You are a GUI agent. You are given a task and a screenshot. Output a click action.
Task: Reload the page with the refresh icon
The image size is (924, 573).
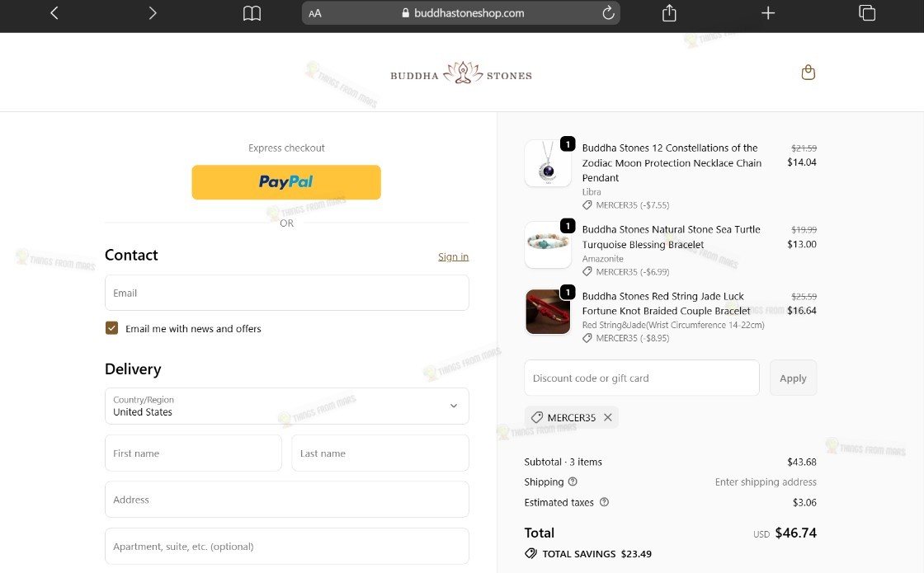(608, 13)
